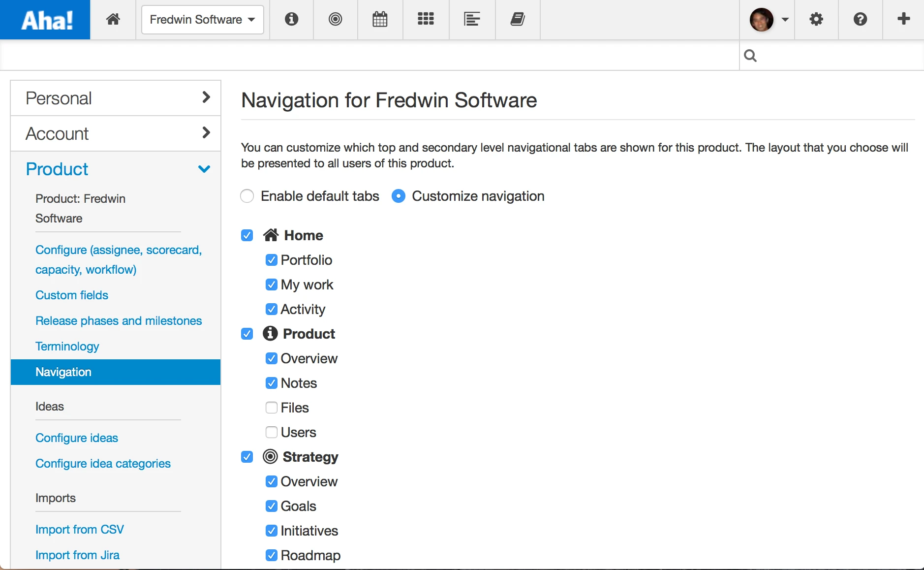Select Enable default tabs radio button
This screenshot has width=924, height=570.
click(247, 196)
